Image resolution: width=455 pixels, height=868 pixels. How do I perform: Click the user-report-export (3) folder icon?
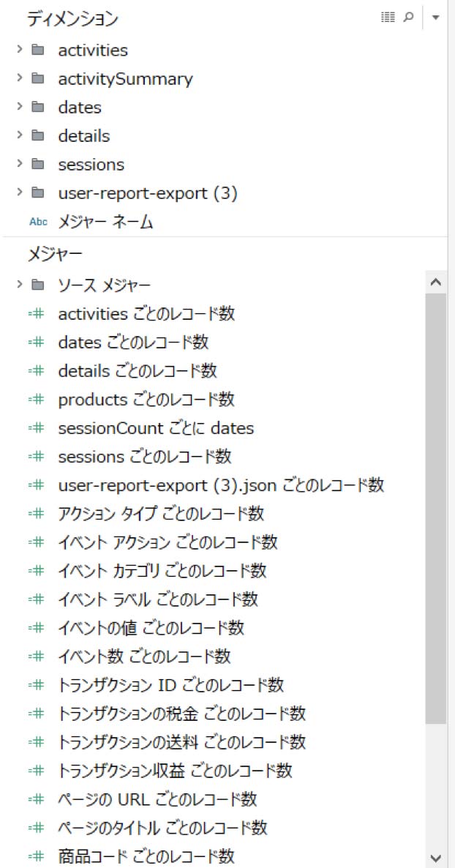(x=38, y=192)
